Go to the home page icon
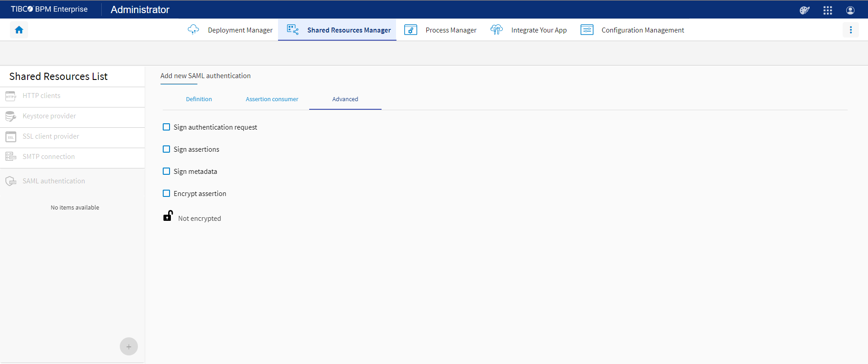This screenshot has width=868, height=364. 19,30
